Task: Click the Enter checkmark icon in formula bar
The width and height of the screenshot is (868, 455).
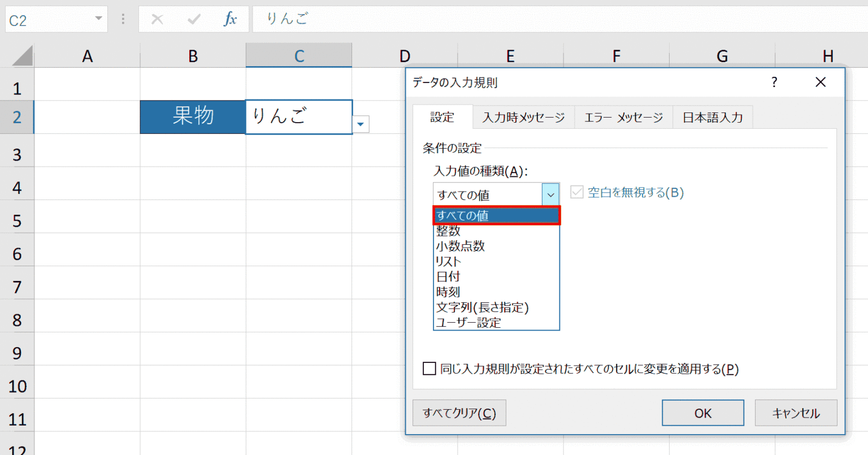Action: pyautogui.click(x=194, y=19)
